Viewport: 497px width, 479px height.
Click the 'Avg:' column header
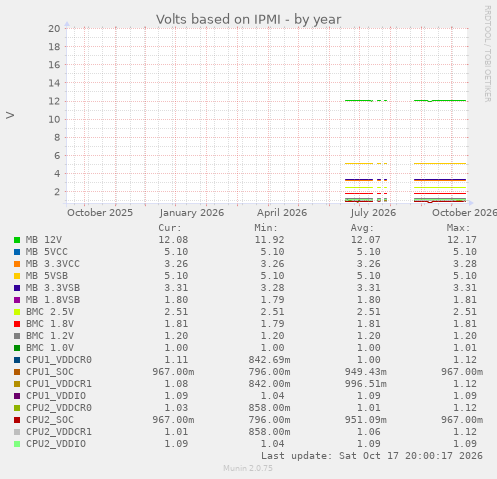pos(362,228)
